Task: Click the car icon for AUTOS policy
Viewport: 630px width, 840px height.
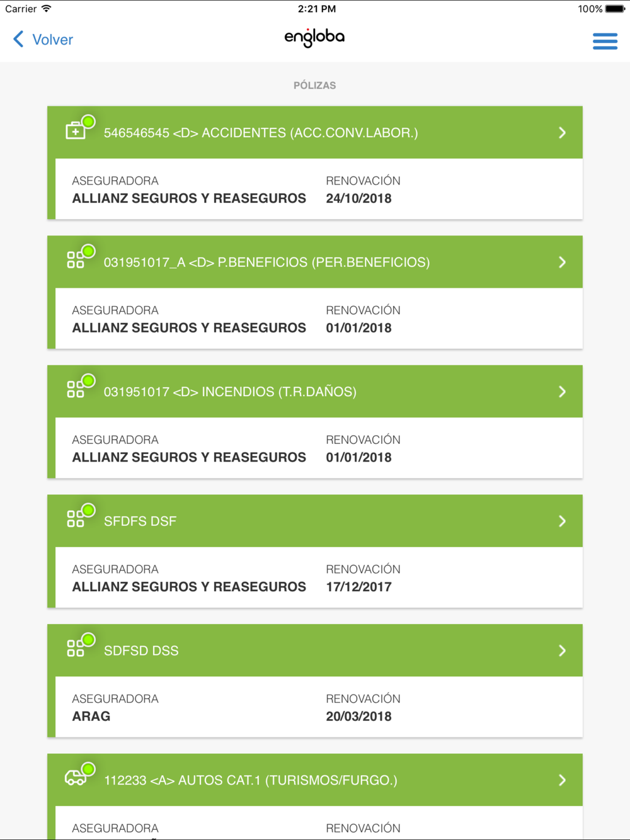Action: (76, 778)
